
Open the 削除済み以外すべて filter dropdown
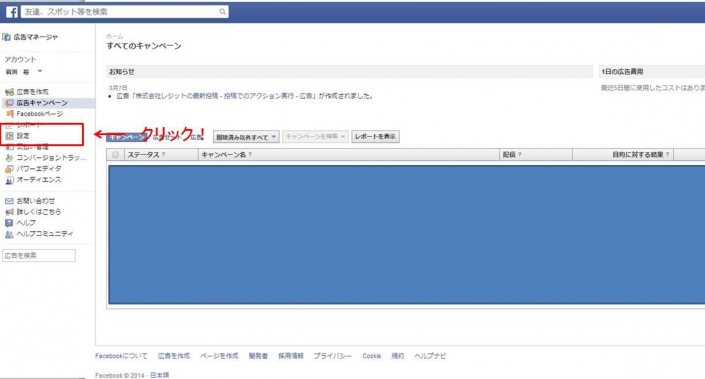click(x=246, y=137)
